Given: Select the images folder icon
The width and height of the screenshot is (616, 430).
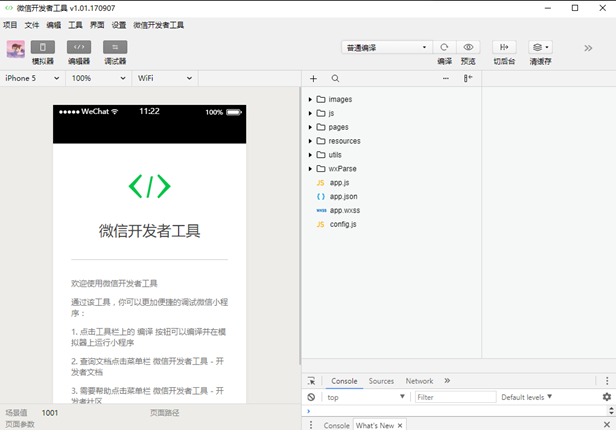Looking at the screenshot, I should click(x=321, y=99).
